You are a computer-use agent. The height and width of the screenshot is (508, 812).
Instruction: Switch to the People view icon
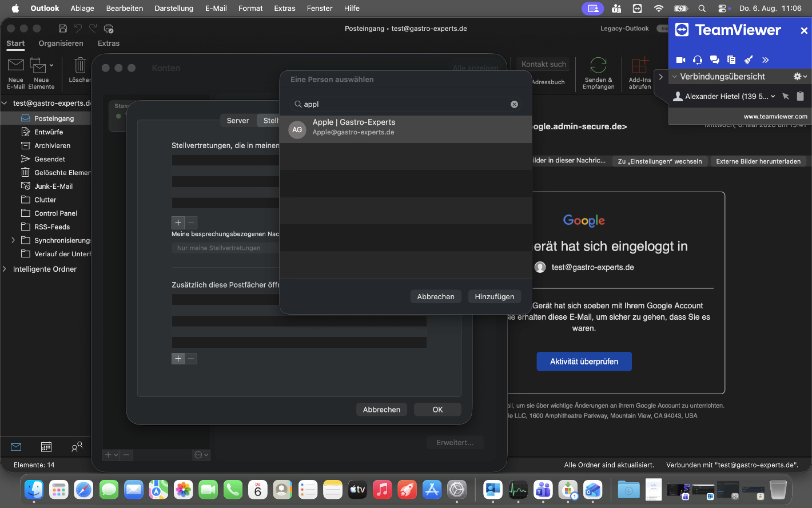tap(77, 447)
